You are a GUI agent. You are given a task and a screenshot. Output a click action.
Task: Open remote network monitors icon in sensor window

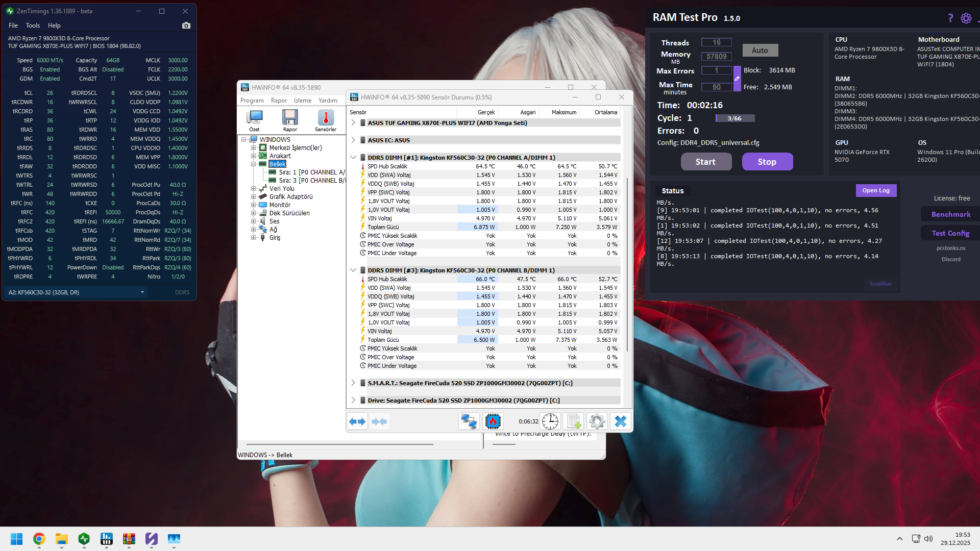click(x=469, y=421)
